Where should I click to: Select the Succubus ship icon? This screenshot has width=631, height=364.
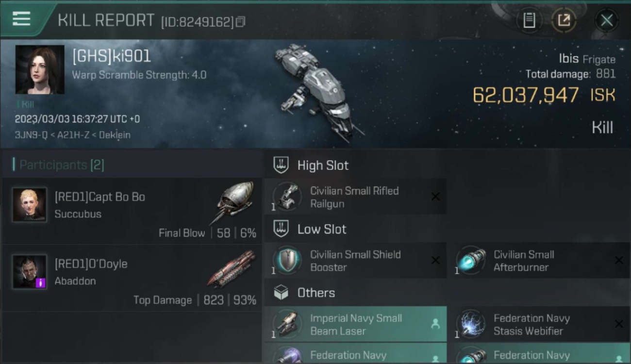tap(233, 203)
